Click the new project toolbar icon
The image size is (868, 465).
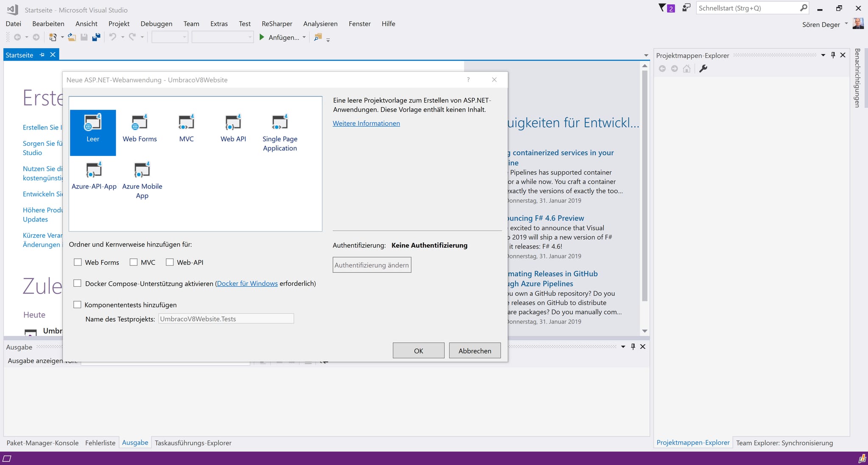click(x=53, y=37)
